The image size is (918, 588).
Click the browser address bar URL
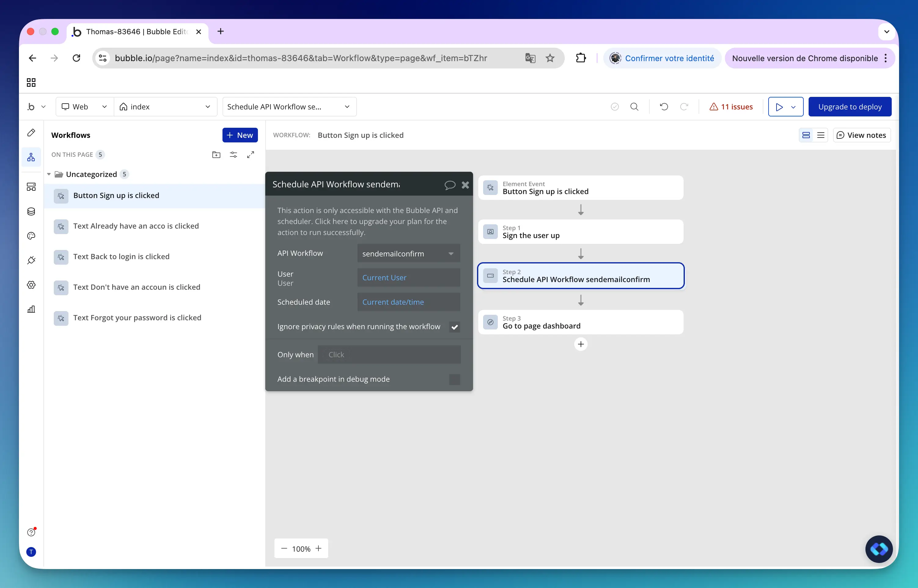pos(301,58)
